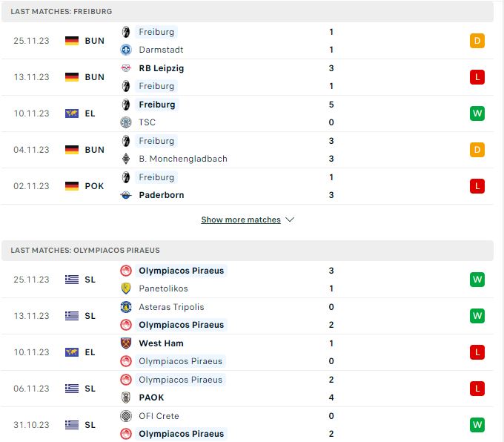The width and height of the screenshot is (504, 442).
Task: Click the RB Leipzig team logo
Action: coord(126,68)
